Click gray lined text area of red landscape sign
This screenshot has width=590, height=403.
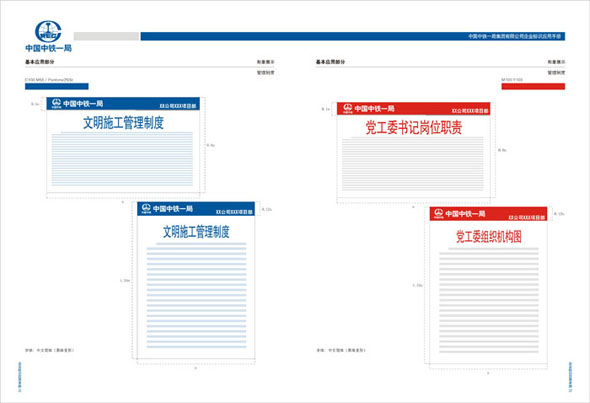point(413,164)
